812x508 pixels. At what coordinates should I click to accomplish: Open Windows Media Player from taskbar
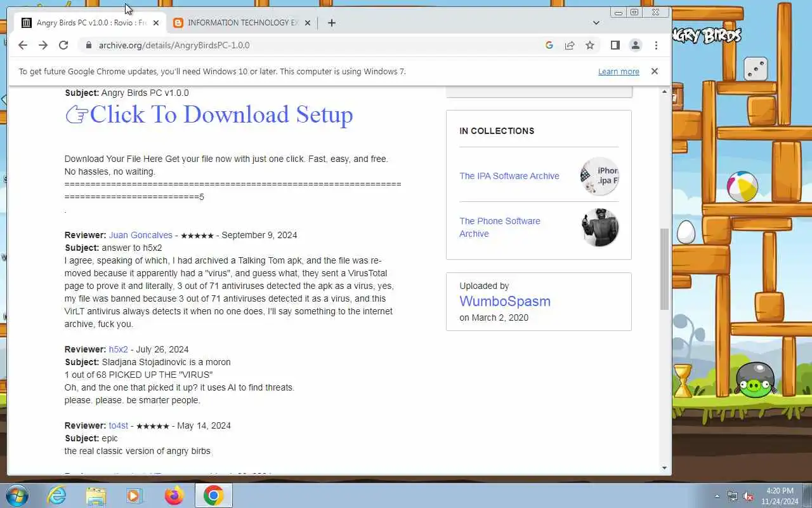click(134, 495)
